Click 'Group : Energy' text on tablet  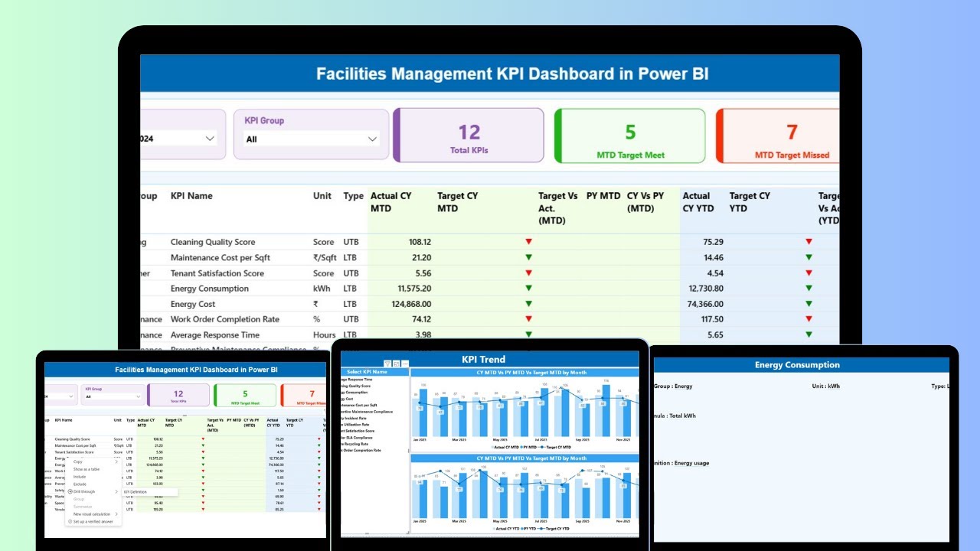673,386
